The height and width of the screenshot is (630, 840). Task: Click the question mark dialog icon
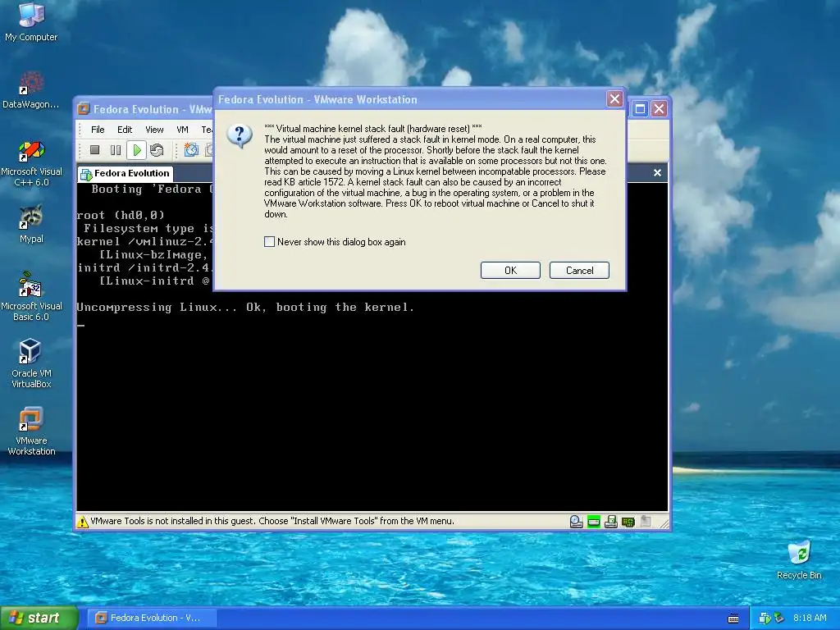click(x=240, y=135)
